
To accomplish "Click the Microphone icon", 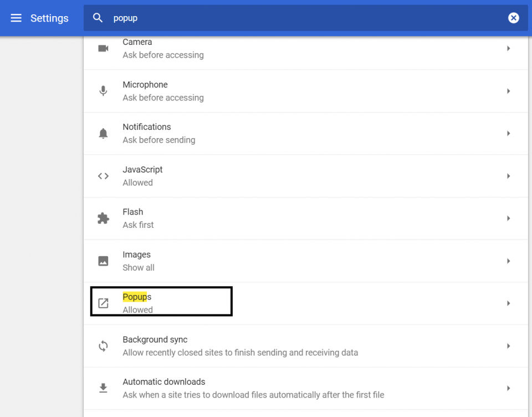I will (x=103, y=91).
